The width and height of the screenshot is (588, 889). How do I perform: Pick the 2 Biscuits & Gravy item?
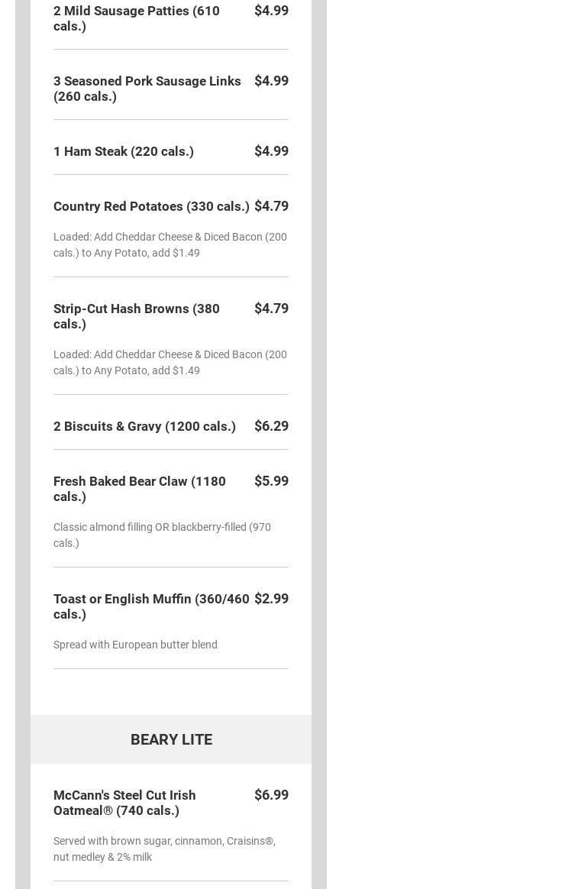144,426
